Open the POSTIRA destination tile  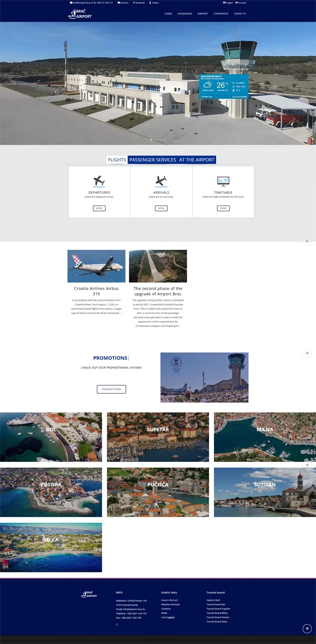[51, 492]
